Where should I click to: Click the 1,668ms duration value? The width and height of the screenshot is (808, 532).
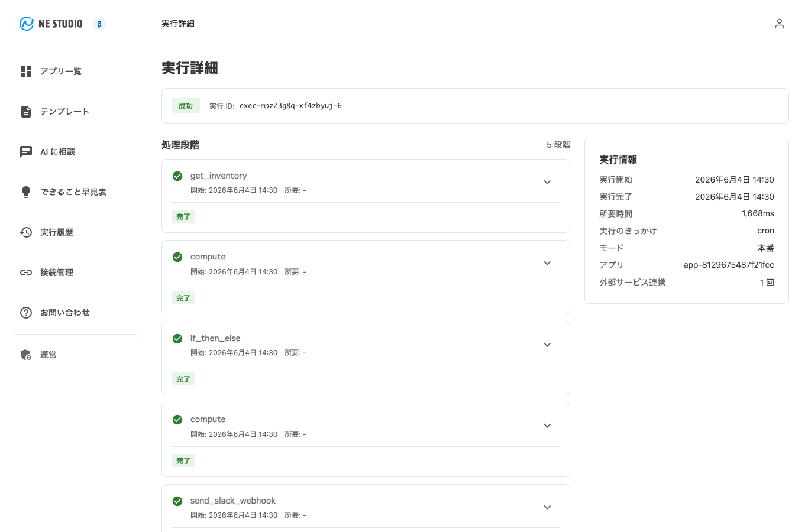click(x=758, y=213)
